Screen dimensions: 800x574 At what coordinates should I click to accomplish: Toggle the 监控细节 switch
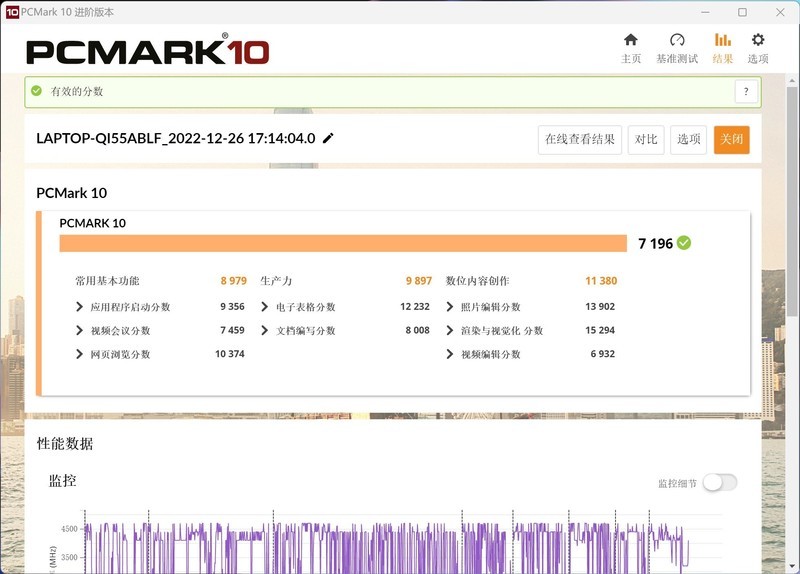(719, 482)
